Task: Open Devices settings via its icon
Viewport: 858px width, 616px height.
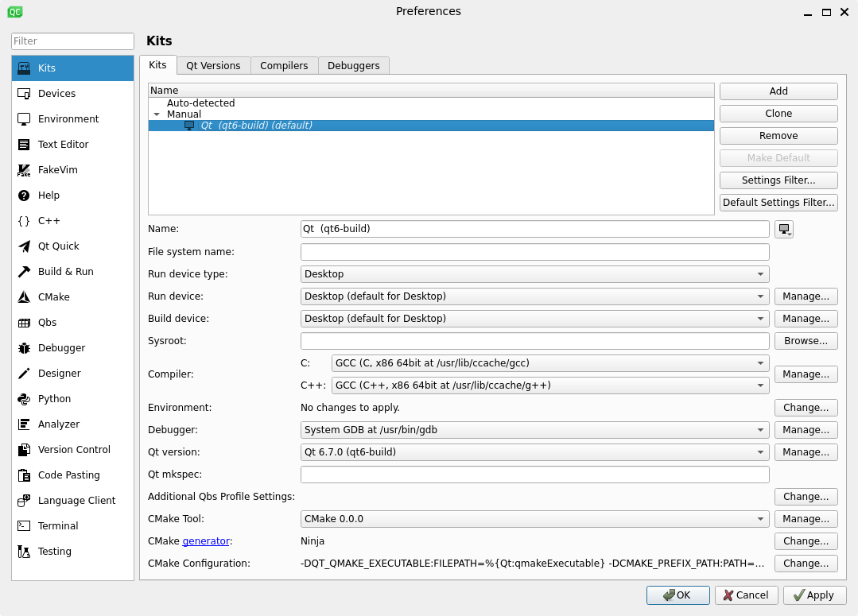Action: coord(24,94)
